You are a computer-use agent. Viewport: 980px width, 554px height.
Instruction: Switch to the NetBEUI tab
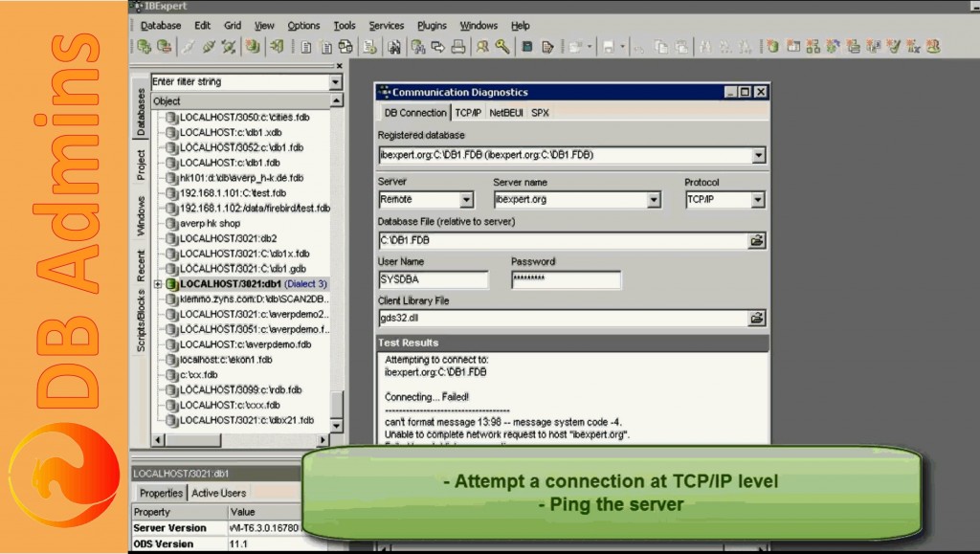pyautogui.click(x=505, y=113)
